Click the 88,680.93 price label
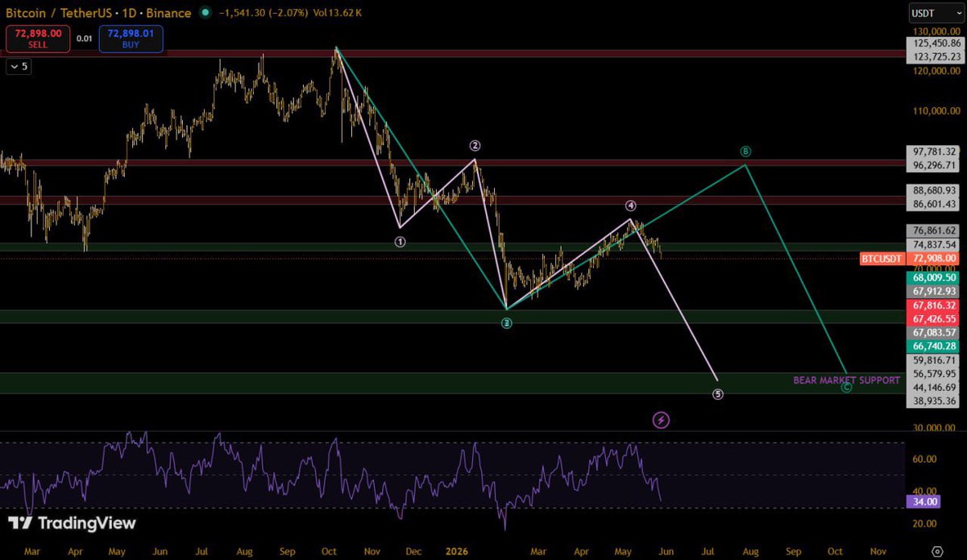 [933, 190]
